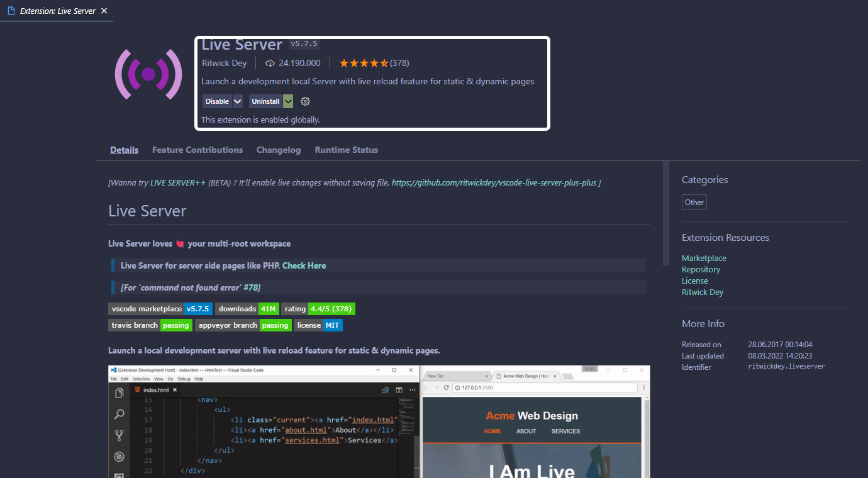Click the Manage extension gear icon
Viewport: 868px width, 478px height.
pyautogui.click(x=305, y=101)
